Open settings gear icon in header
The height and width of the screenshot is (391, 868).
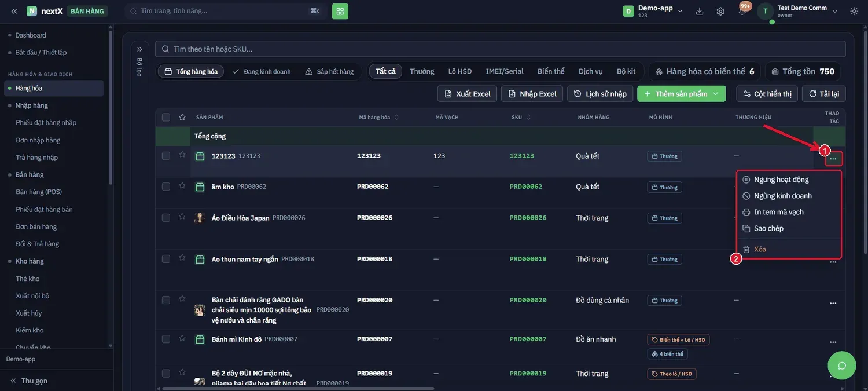(720, 11)
